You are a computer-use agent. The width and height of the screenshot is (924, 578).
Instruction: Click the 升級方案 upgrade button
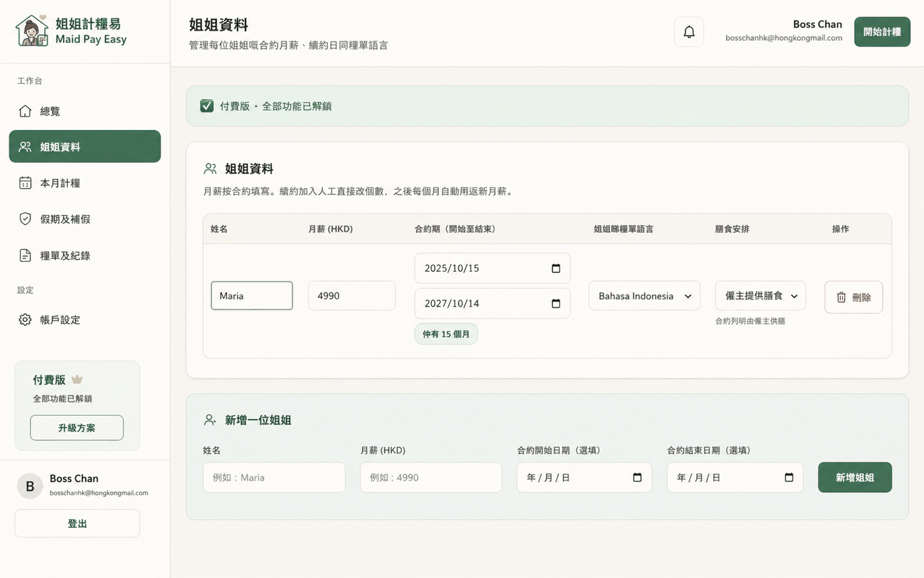click(x=77, y=428)
